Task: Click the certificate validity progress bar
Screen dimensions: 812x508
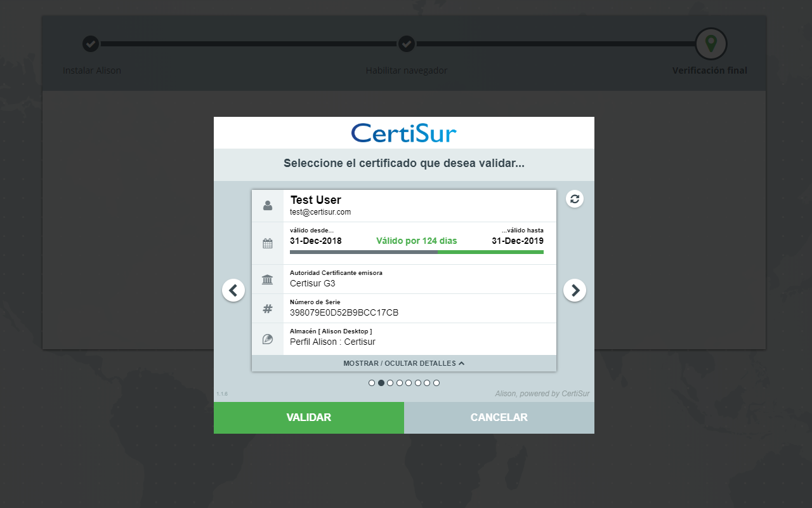Action: point(417,252)
